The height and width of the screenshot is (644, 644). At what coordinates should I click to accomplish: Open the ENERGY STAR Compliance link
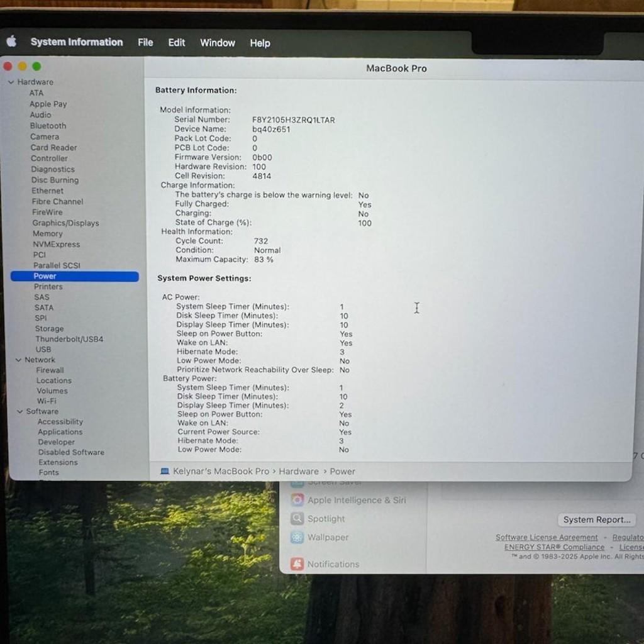[x=554, y=547]
